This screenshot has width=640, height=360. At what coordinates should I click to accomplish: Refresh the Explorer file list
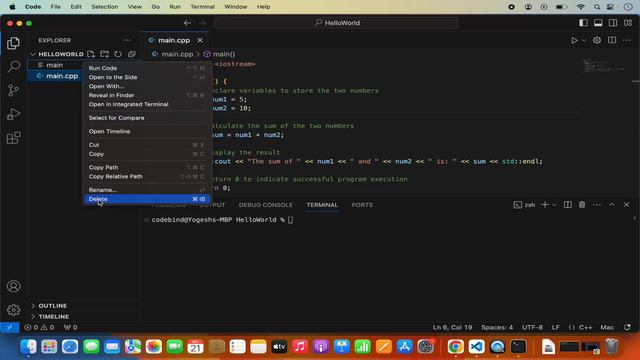[x=118, y=54]
